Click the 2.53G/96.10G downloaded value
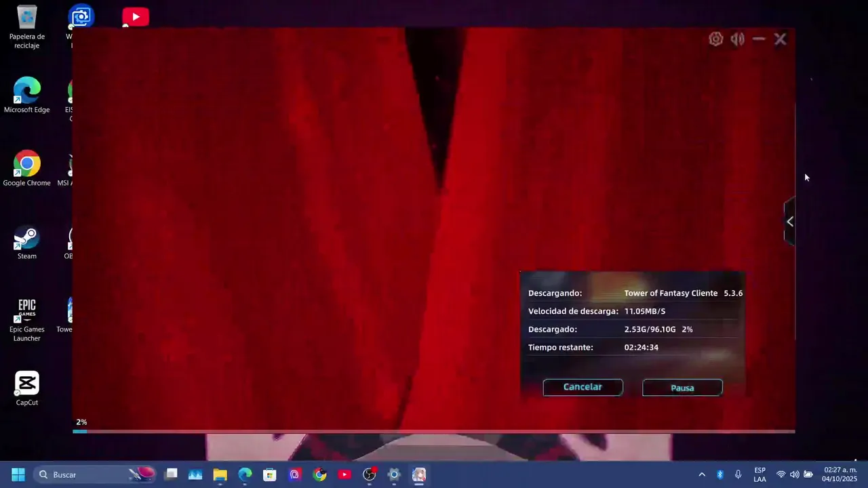This screenshot has height=488, width=868. 650,329
